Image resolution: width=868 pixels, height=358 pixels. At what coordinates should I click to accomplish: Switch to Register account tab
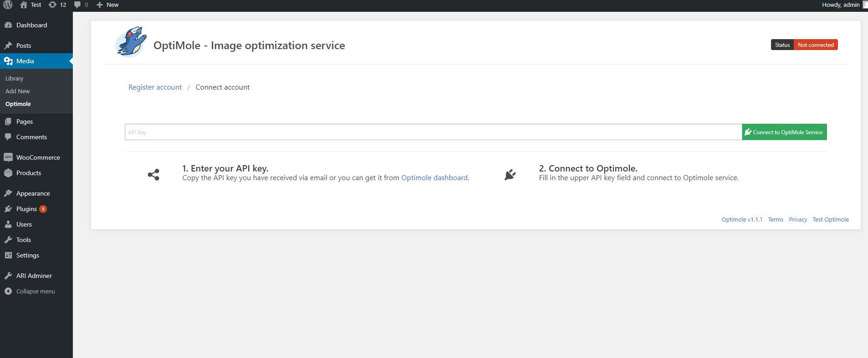tap(155, 87)
